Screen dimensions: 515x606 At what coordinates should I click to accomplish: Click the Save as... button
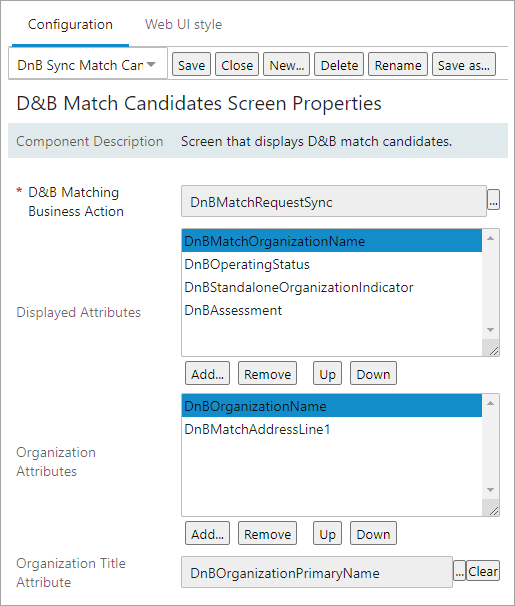coord(464,65)
